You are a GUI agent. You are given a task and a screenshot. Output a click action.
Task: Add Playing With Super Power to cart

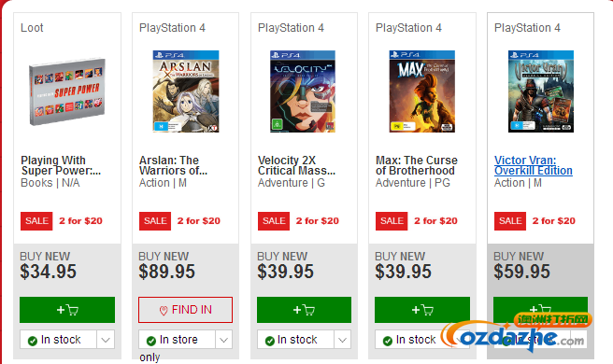(x=67, y=310)
